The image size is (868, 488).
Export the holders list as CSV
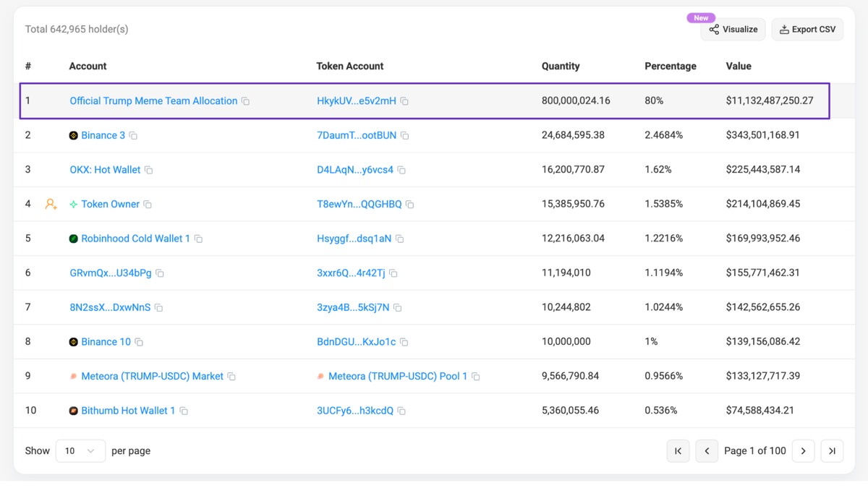pyautogui.click(x=807, y=29)
